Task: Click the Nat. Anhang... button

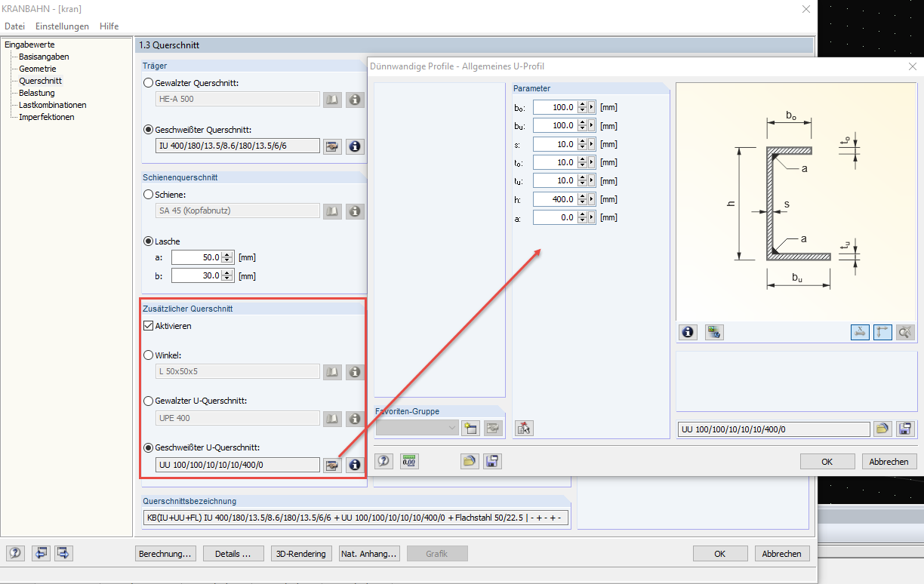Action: click(x=370, y=554)
